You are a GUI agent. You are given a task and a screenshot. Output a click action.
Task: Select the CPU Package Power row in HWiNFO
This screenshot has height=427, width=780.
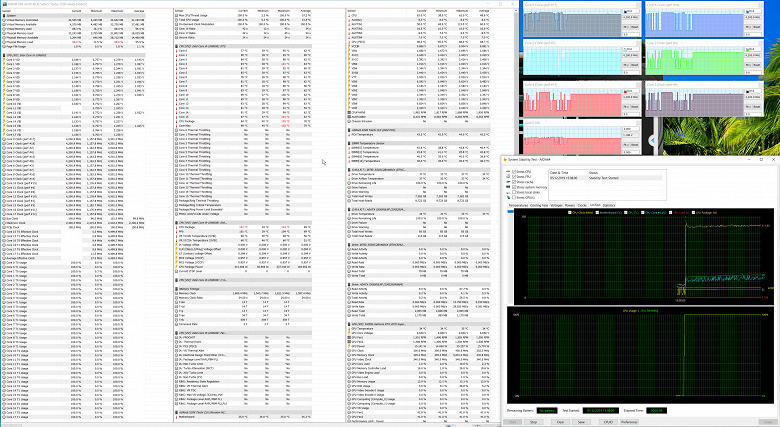(x=244, y=267)
